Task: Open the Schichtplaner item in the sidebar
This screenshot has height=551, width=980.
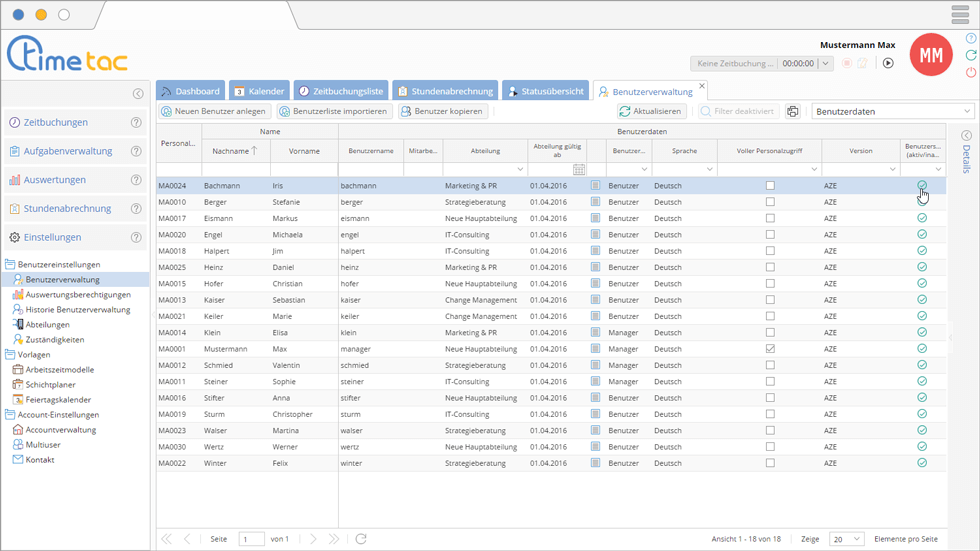Action: pyautogui.click(x=50, y=384)
